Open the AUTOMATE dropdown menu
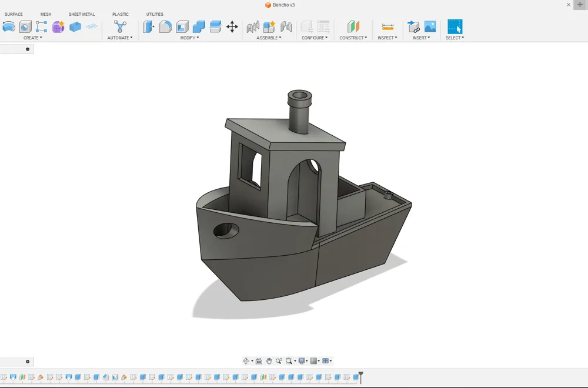The width and height of the screenshot is (588, 388). pos(119,38)
